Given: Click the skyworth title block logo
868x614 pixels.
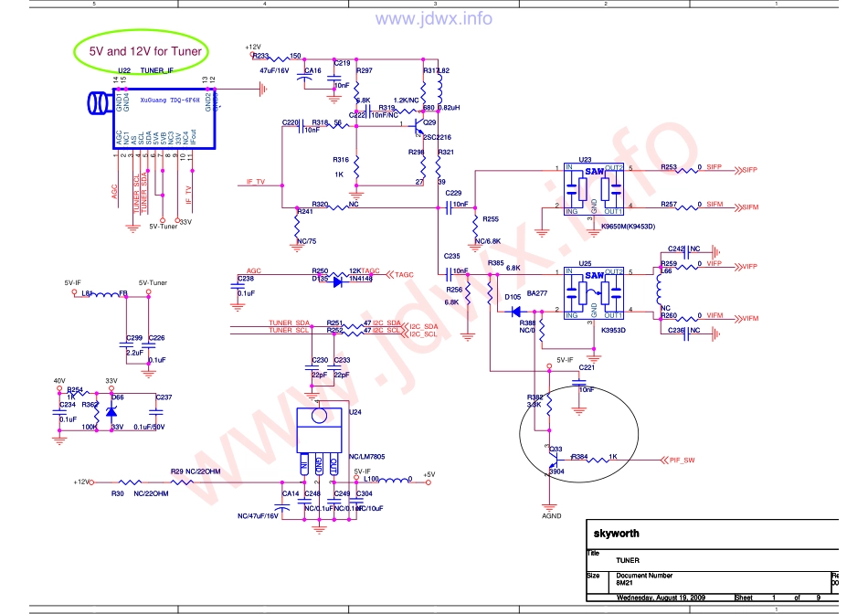Looking at the screenshot, I should point(618,534).
